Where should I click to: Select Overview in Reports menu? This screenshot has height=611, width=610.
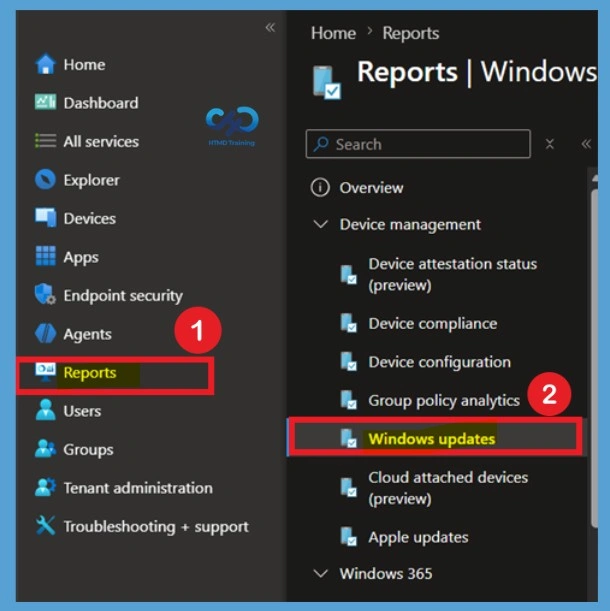(371, 188)
